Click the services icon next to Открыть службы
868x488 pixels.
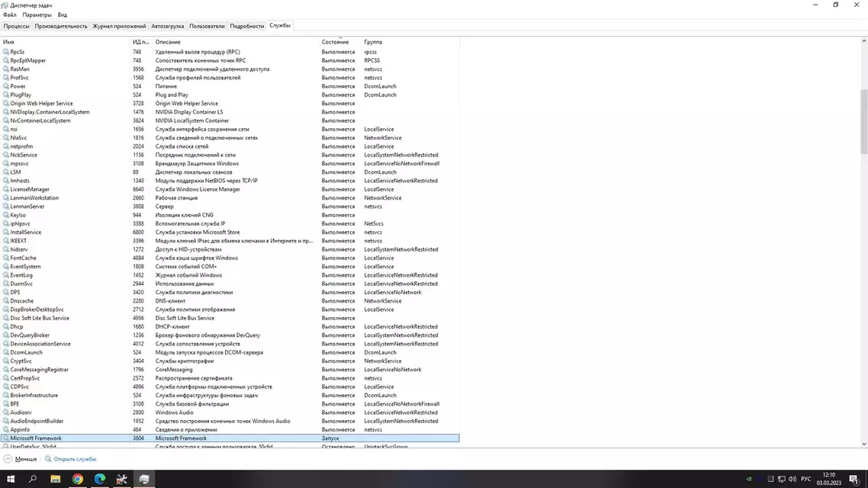[48, 459]
